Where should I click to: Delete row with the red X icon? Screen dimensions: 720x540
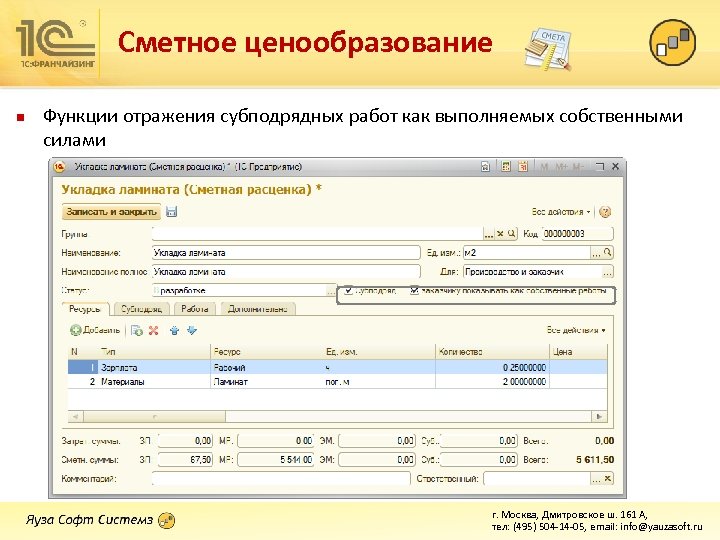click(x=153, y=331)
